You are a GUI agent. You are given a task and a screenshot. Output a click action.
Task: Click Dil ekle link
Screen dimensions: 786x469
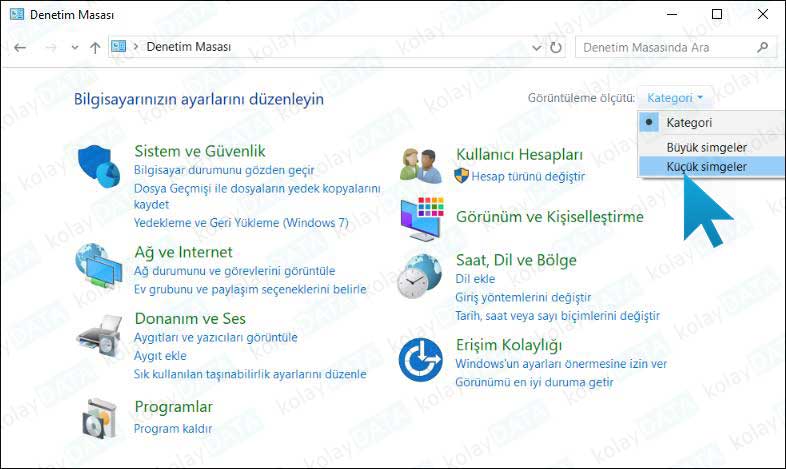click(475, 279)
